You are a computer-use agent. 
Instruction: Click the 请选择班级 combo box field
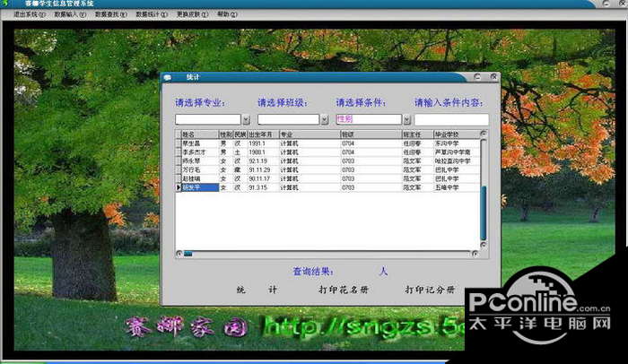288,119
